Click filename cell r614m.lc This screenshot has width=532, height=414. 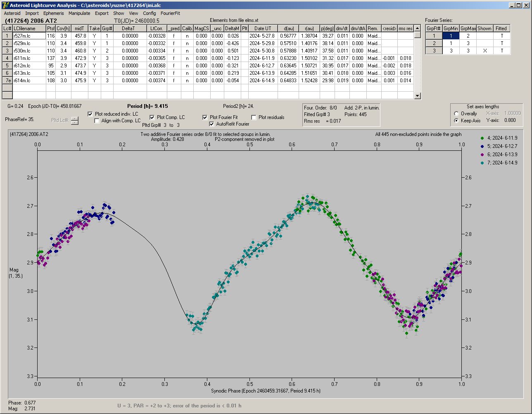click(x=29, y=81)
